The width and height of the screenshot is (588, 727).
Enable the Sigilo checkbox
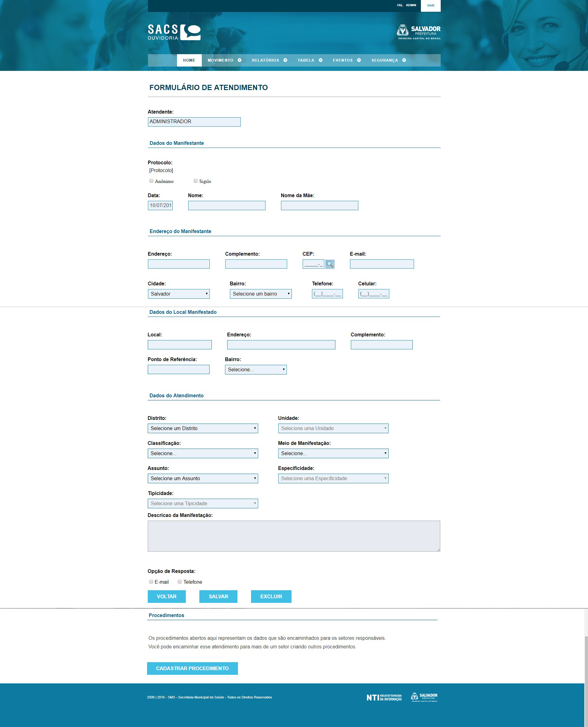pos(196,181)
